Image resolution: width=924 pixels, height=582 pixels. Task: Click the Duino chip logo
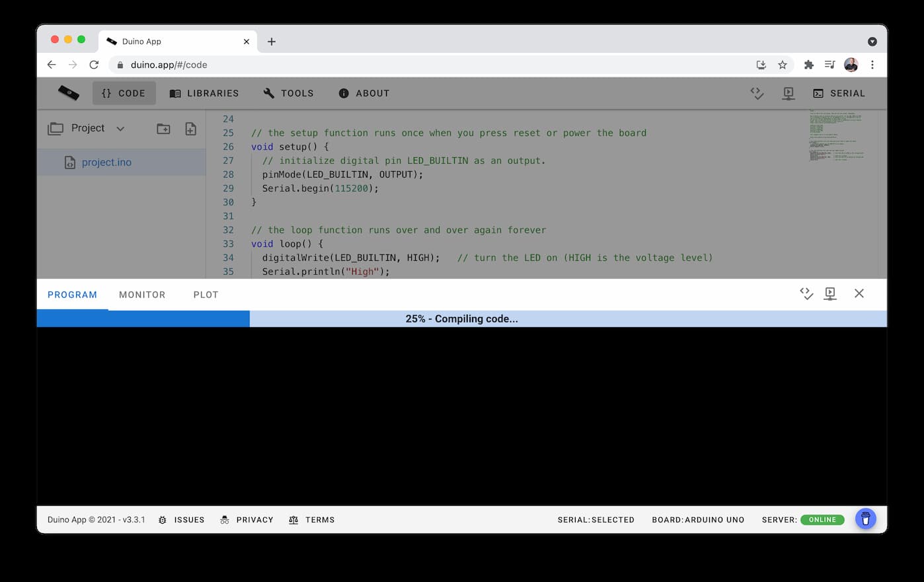point(68,93)
